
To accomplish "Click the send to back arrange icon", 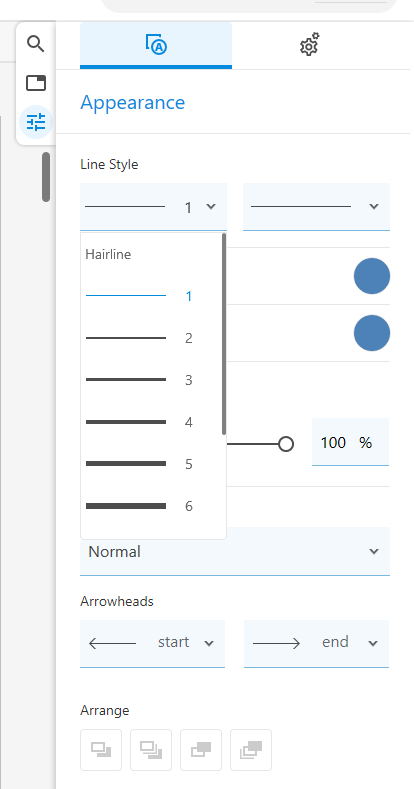I will pyautogui.click(x=251, y=750).
